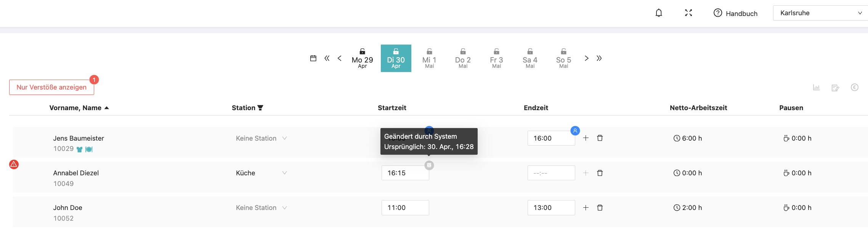868x250 pixels.
Task: Open the Handbuch help link
Action: tap(735, 13)
